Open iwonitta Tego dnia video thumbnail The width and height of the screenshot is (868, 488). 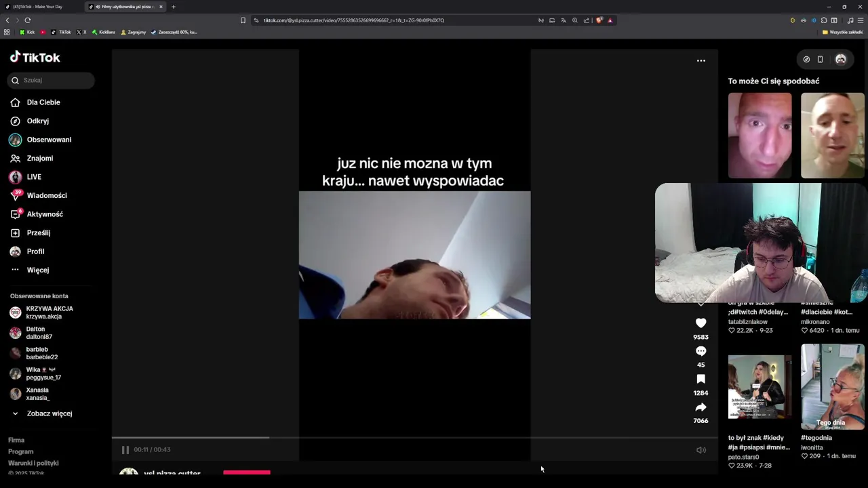click(x=832, y=387)
